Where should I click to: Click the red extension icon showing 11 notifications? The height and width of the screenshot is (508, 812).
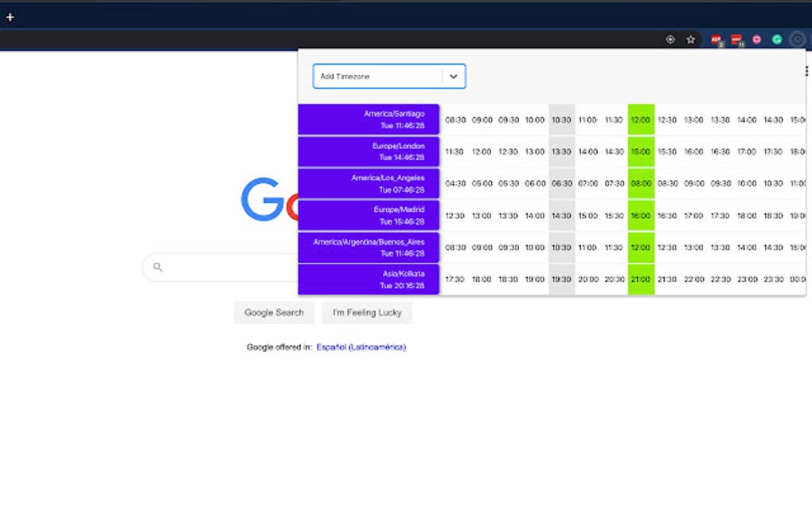734,39
